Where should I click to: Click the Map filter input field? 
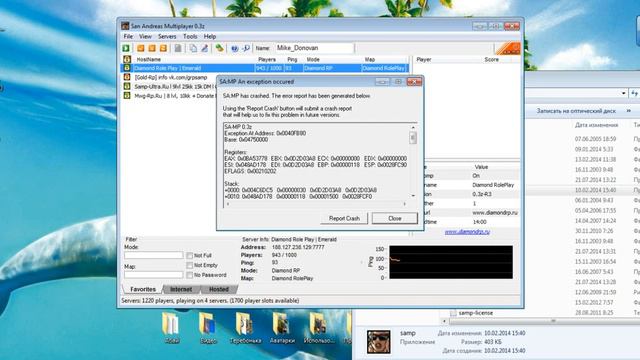(153, 275)
